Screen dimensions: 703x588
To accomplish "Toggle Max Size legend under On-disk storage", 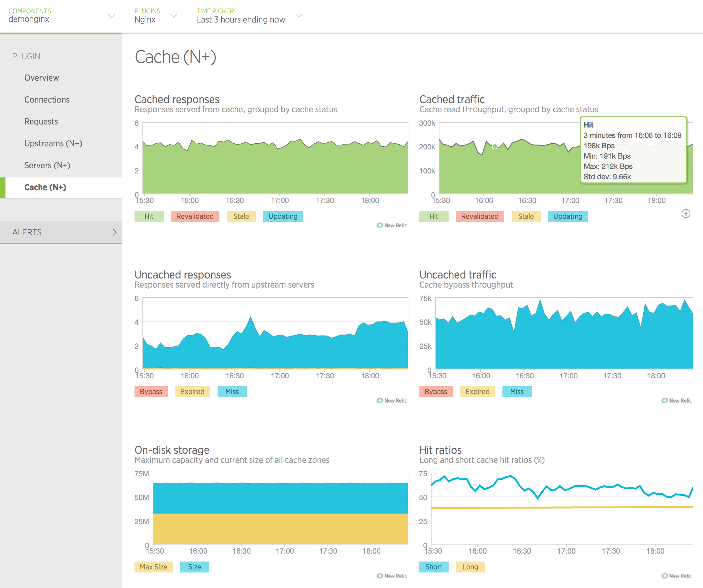I will click(153, 567).
